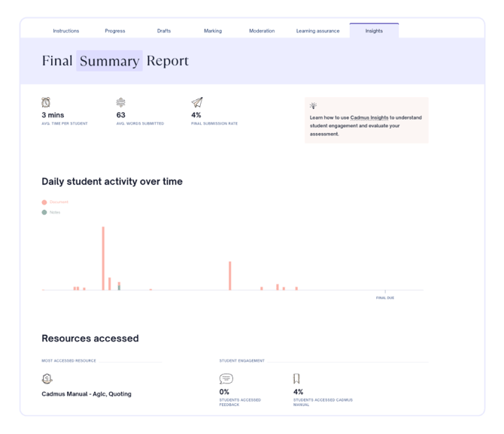Click the alarm clock icon
Screen dimensions: 504x434
point(46,102)
